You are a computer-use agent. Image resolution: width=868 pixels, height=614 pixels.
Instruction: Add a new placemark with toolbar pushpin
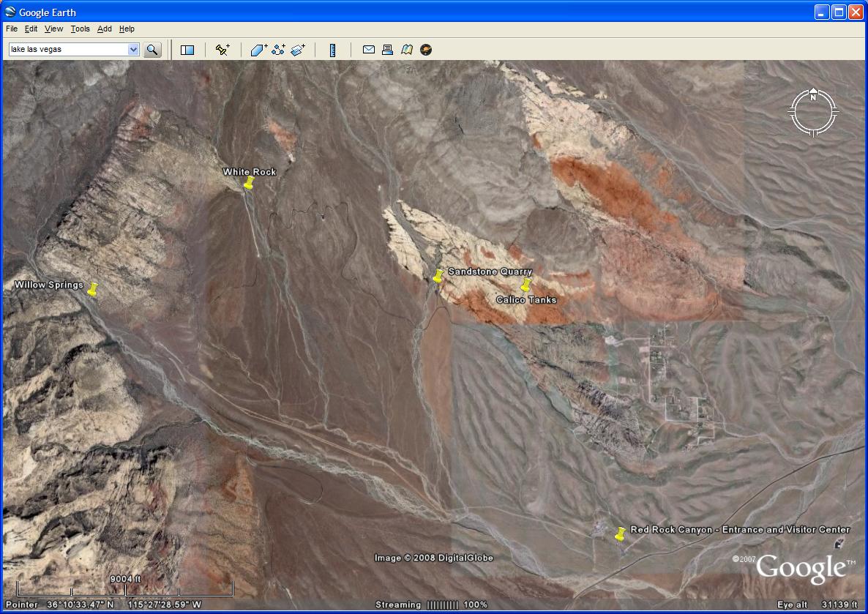pos(222,50)
